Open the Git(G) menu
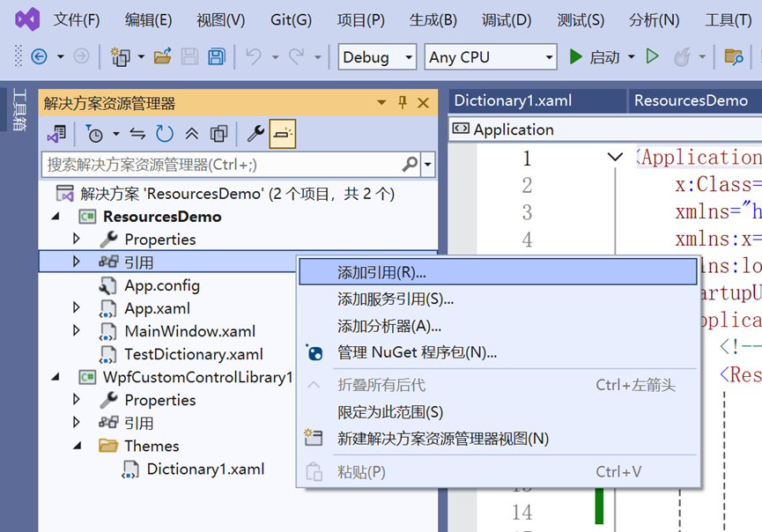This screenshot has width=762, height=532. (291, 20)
